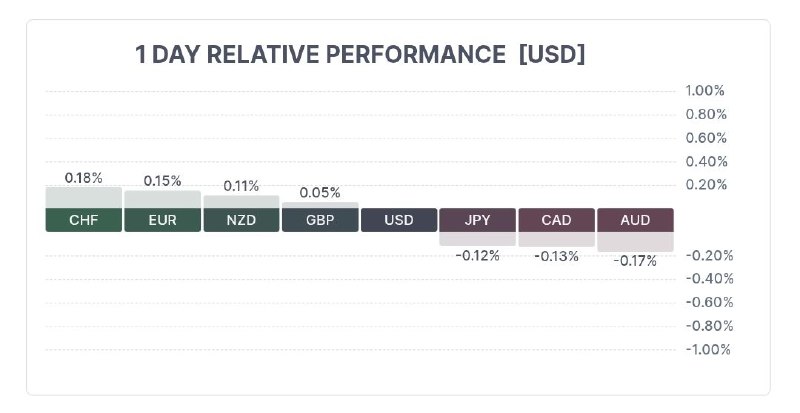
Task: Click the CAD currency block
Action: (557, 220)
